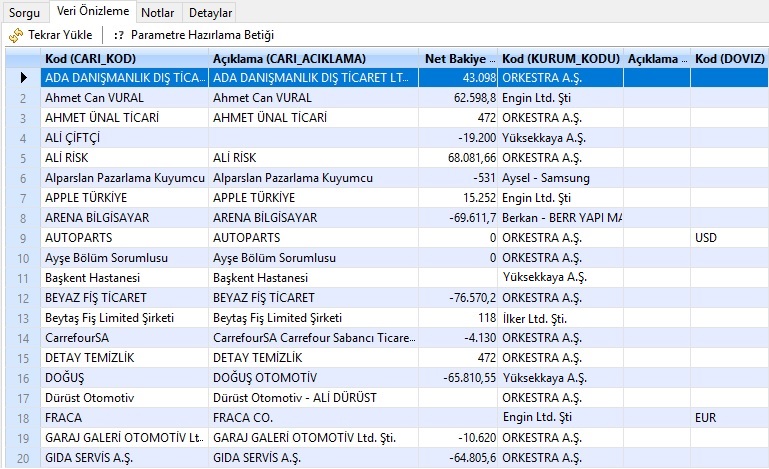Click the Kod (KURUM_KODU) column header

click(559, 58)
